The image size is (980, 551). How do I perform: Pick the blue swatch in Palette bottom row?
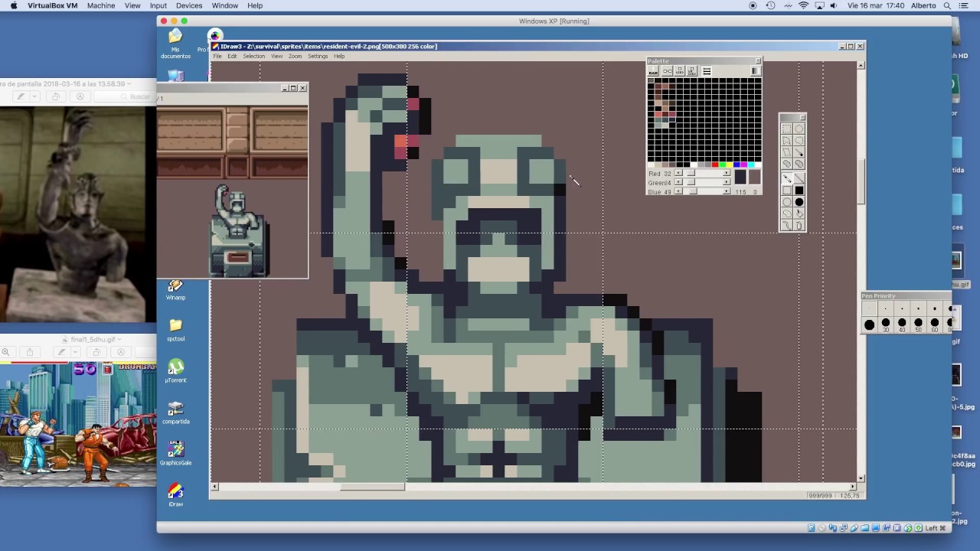pos(737,165)
